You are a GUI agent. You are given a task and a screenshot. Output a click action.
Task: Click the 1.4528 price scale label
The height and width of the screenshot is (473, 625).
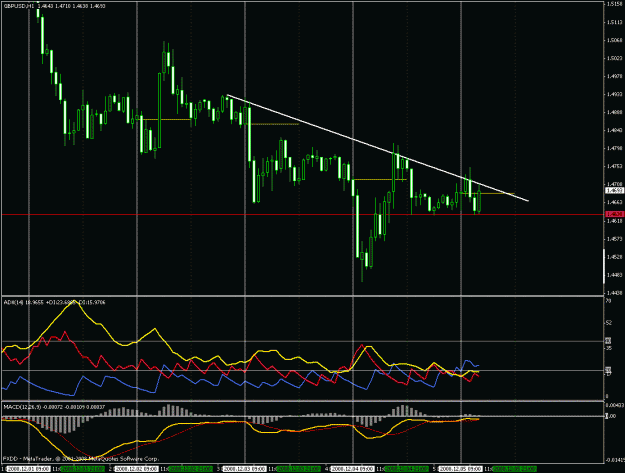(614, 257)
